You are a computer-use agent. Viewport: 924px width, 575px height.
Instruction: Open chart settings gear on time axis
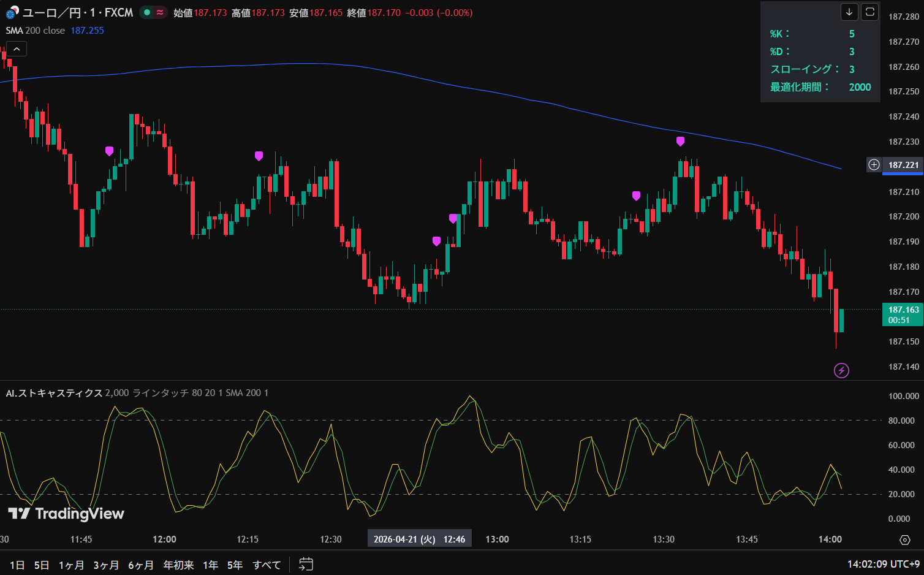(904, 539)
